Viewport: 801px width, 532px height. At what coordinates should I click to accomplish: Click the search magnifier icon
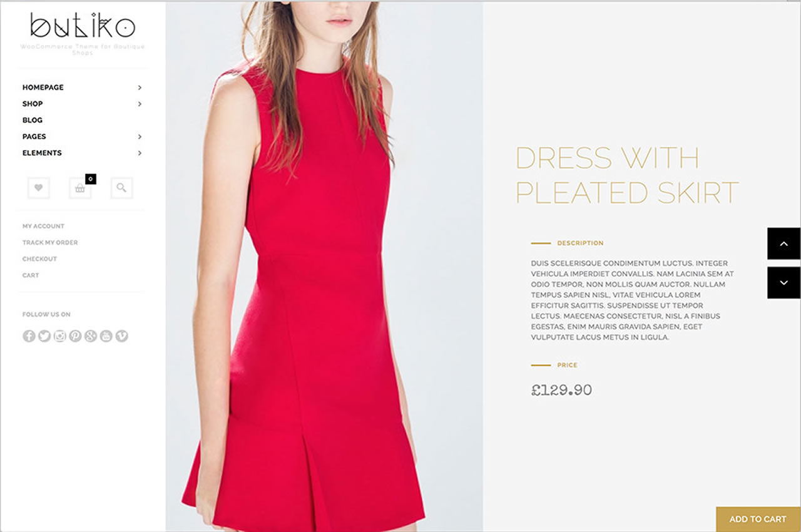(121, 188)
